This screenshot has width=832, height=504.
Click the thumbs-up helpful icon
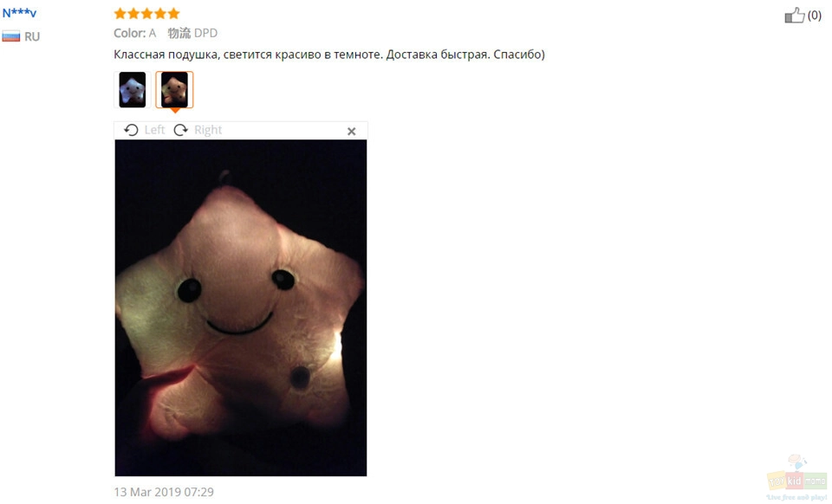pos(795,16)
